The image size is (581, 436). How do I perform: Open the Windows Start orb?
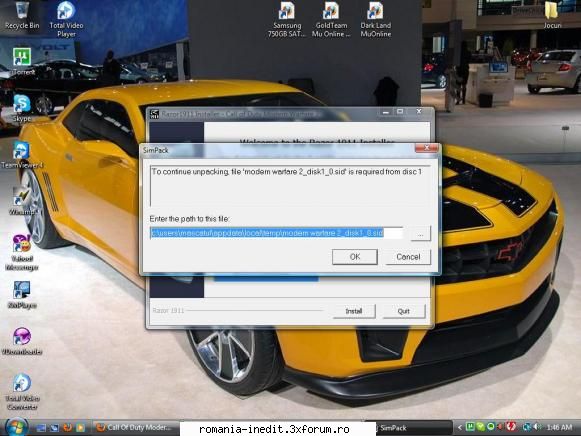pos(16,427)
